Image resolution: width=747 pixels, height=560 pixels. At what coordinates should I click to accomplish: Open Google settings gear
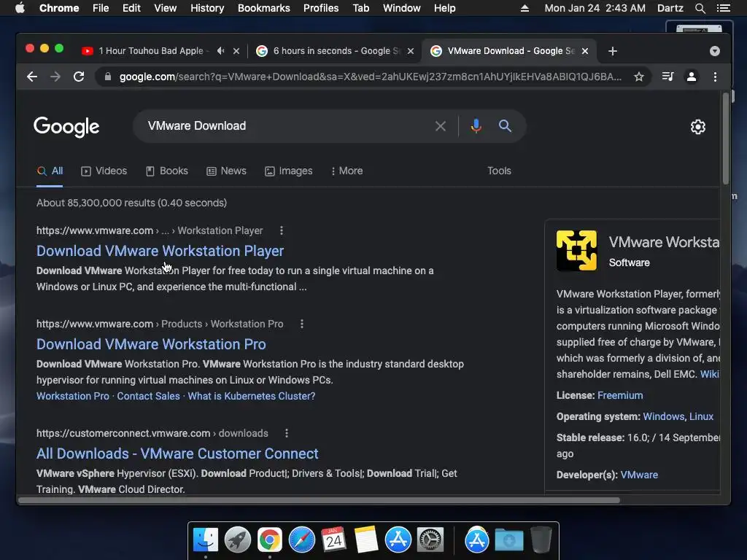[x=698, y=127]
